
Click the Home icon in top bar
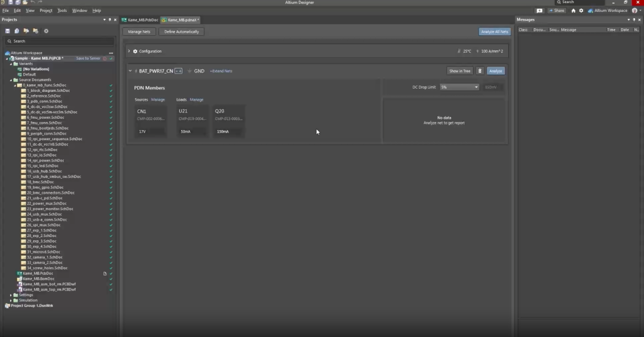coord(574,11)
